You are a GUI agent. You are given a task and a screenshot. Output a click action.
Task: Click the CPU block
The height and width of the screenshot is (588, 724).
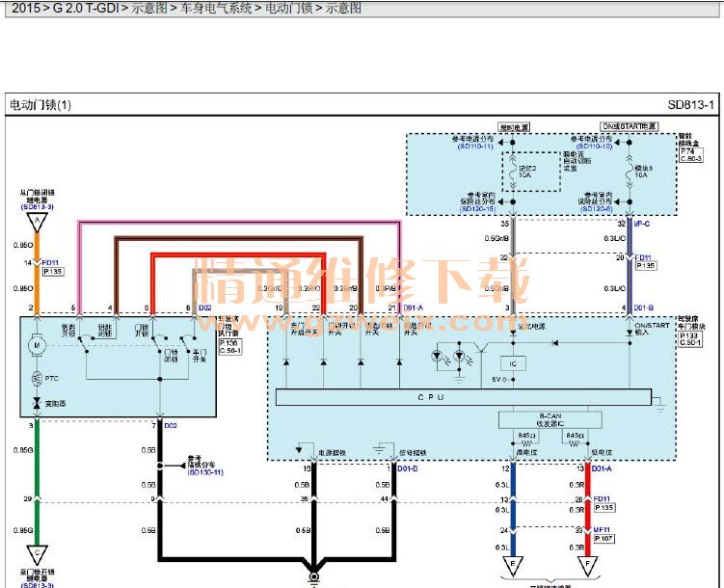pos(464,397)
